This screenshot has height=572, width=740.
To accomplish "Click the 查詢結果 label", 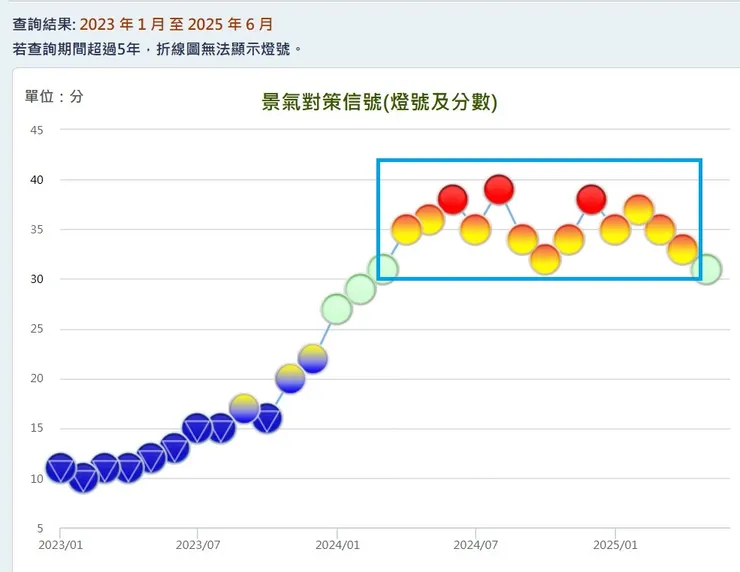I will click(x=43, y=24).
